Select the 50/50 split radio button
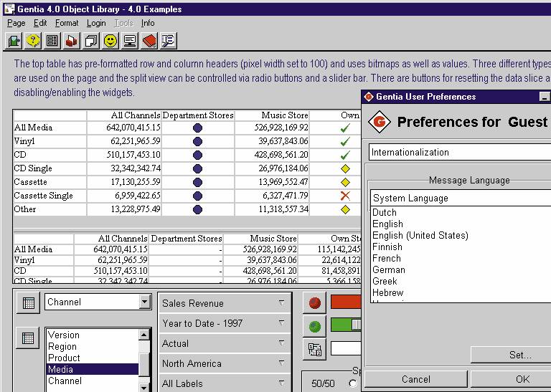Screen dimensions: 551x392 pos(353,383)
